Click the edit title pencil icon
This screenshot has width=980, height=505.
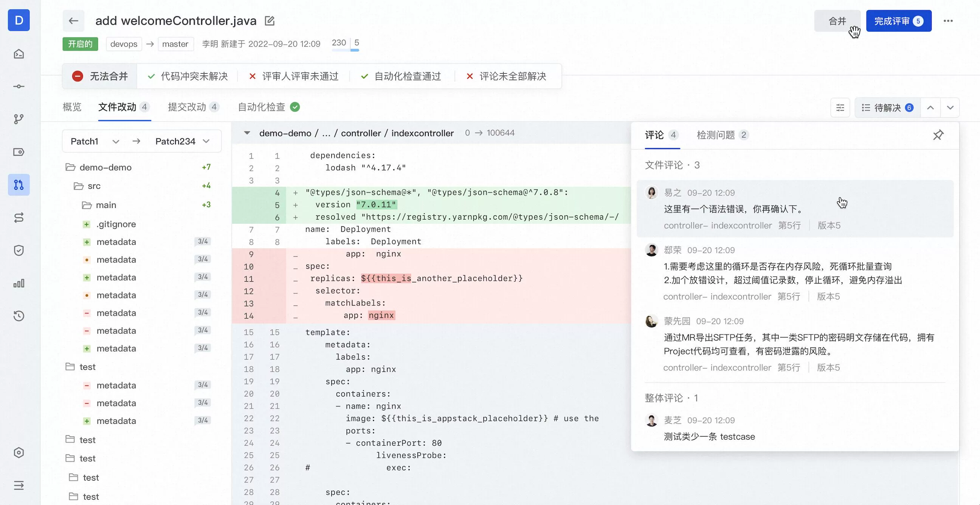(x=269, y=21)
